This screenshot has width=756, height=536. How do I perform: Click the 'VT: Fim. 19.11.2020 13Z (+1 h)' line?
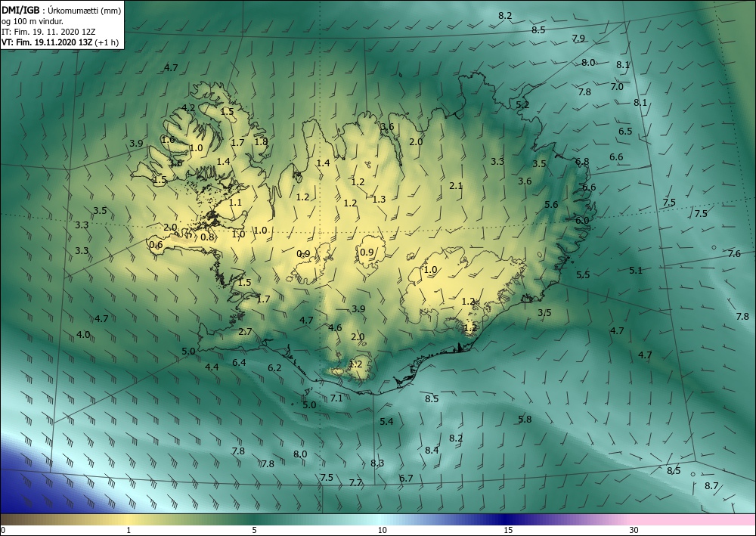tap(60, 42)
